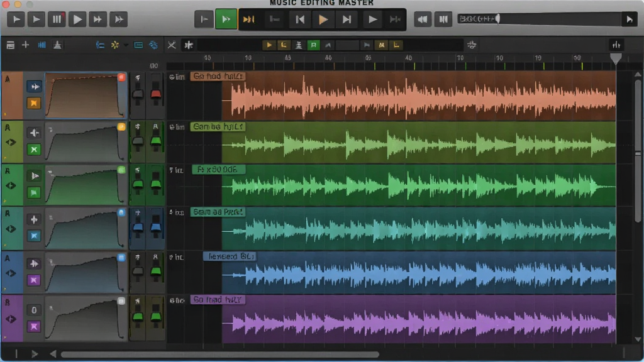644x362 pixels.
Task: Click the green play-forward button in the transport bar
Action: pos(226,19)
